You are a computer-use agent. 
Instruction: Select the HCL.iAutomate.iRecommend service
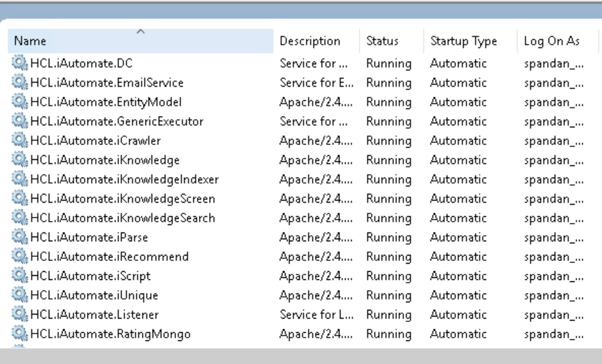coord(109,257)
